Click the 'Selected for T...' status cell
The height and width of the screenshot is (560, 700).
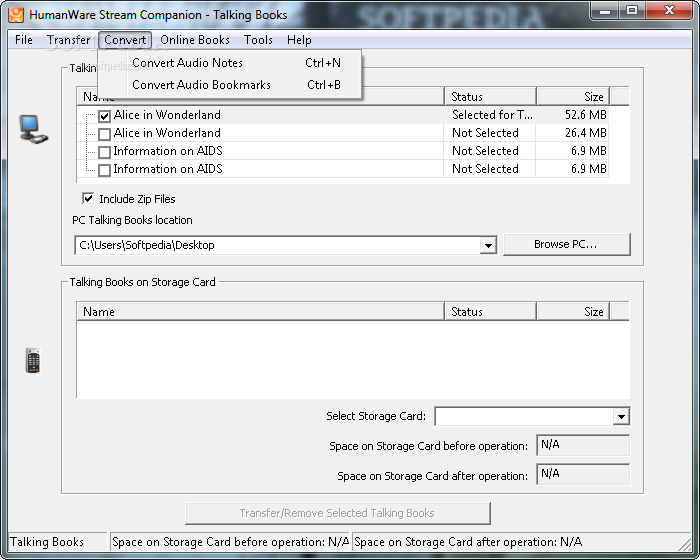coord(492,115)
